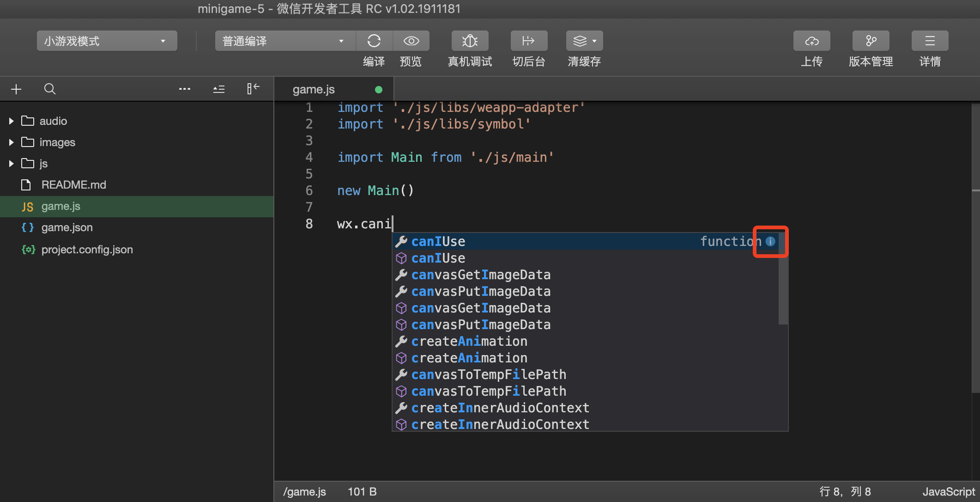Image resolution: width=980 pixels, height=502 pixels.
Task: Click the unsaved dot on game.js tab
Action: click(x=379, y=89)
